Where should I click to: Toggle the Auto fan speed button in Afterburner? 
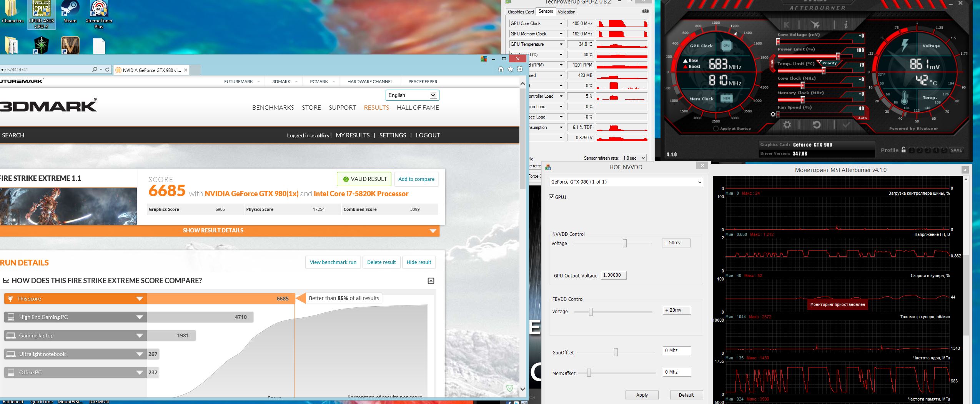tap(862, 118)
